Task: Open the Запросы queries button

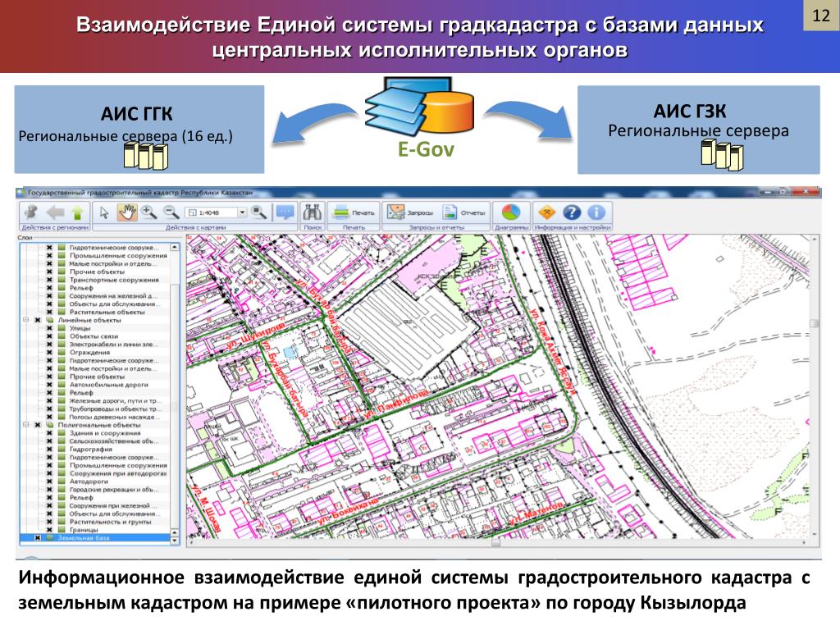Action: tap(410, 212)
